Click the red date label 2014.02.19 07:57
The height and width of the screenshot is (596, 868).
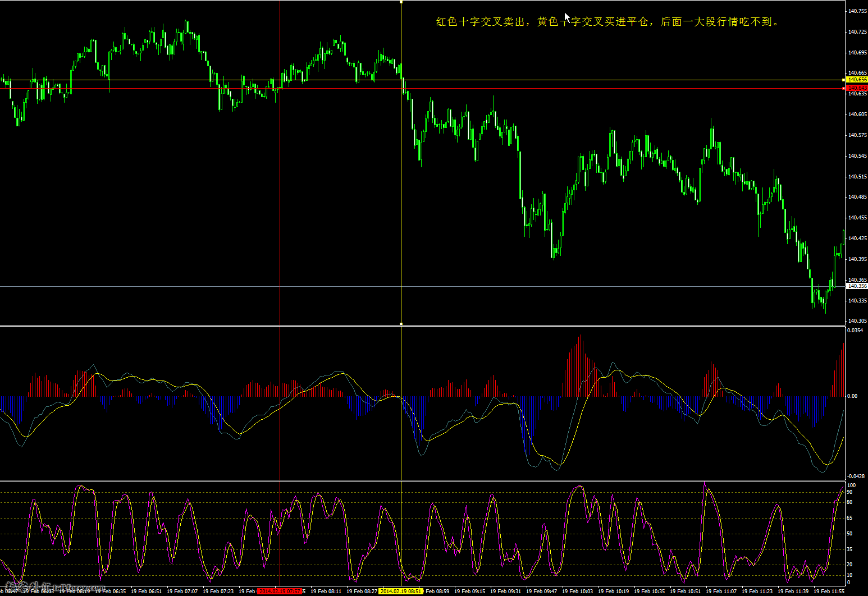[x=280, y=591]
